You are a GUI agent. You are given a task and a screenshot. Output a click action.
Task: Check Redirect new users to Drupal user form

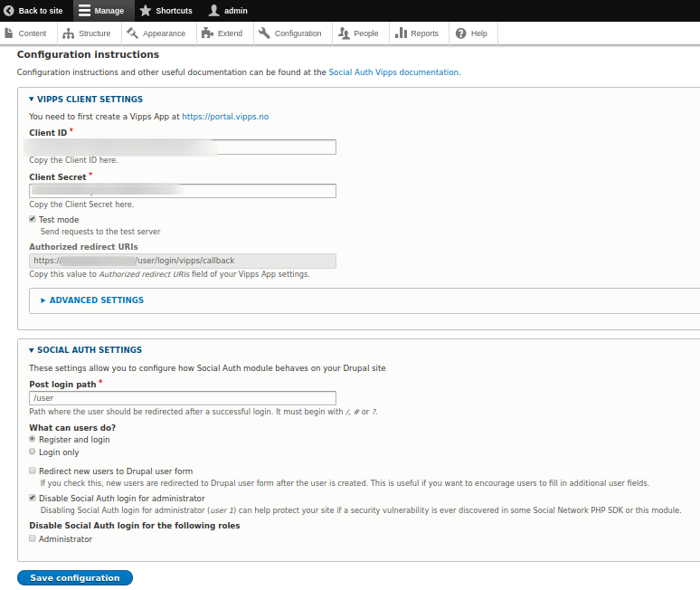click(33, 471)
